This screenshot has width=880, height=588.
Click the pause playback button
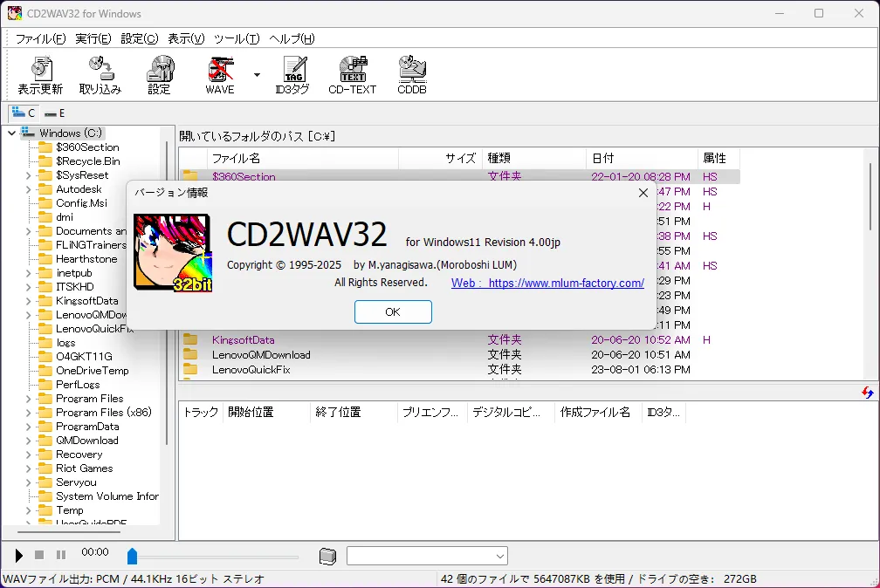61,555
